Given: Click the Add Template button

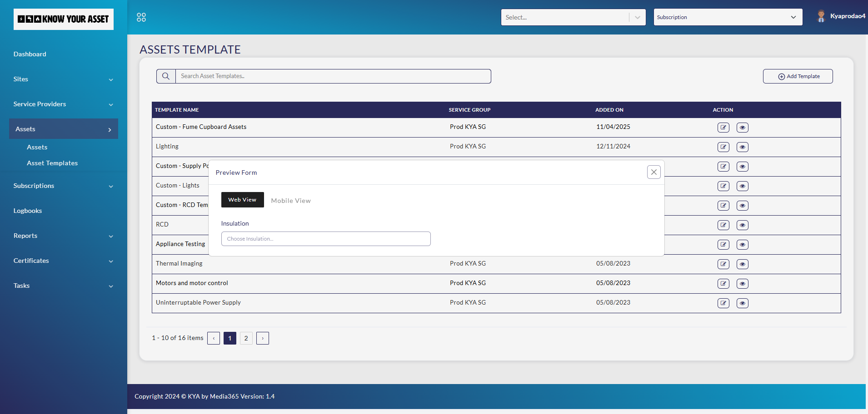Looking at the screenshot, I should click(x=798, y=76).
